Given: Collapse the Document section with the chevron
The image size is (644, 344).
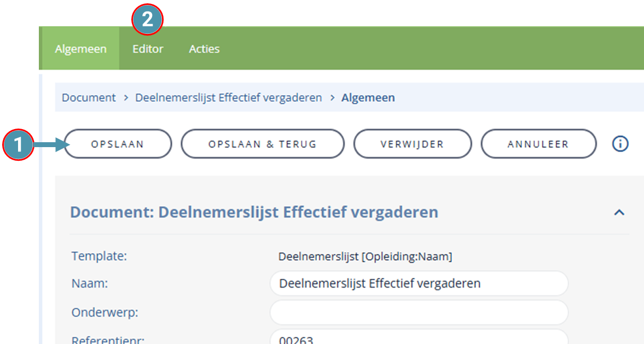Looking at the screenshot, I should pos(619,213).
